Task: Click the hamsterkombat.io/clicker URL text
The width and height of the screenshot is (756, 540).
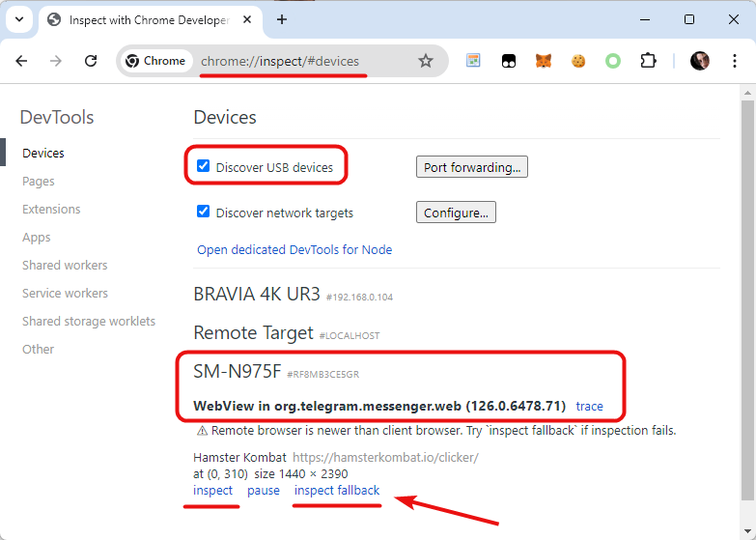Action: click(x=385, y=458)
